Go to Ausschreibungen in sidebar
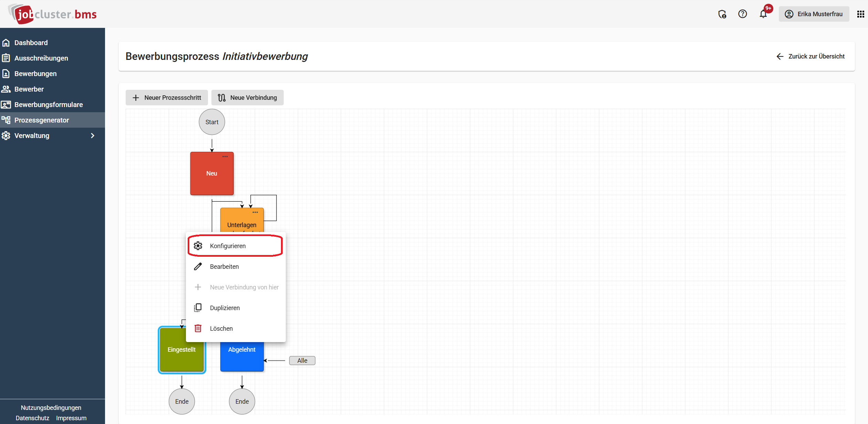This screenshot has height=424, width=868. coord(52,58)
